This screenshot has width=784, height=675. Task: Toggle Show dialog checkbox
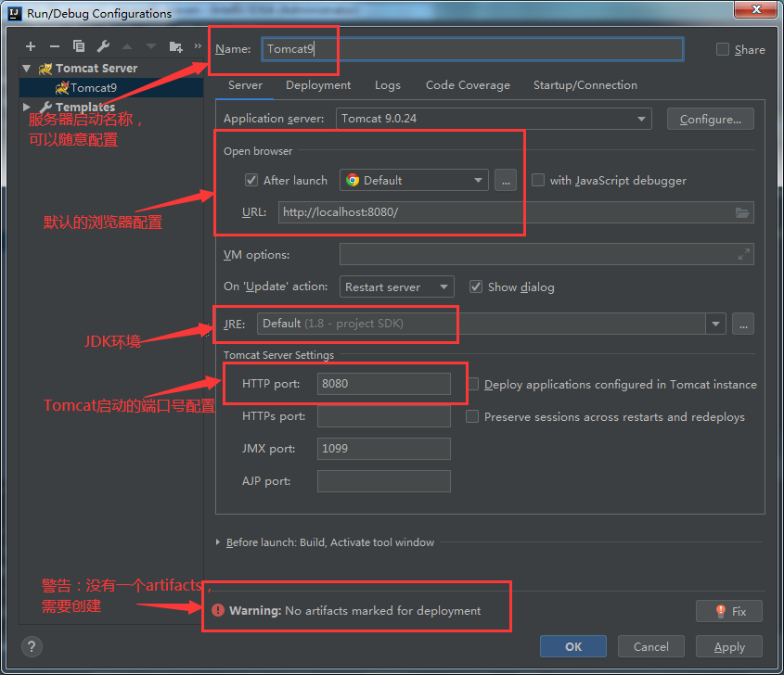click(x=475, y=287)
